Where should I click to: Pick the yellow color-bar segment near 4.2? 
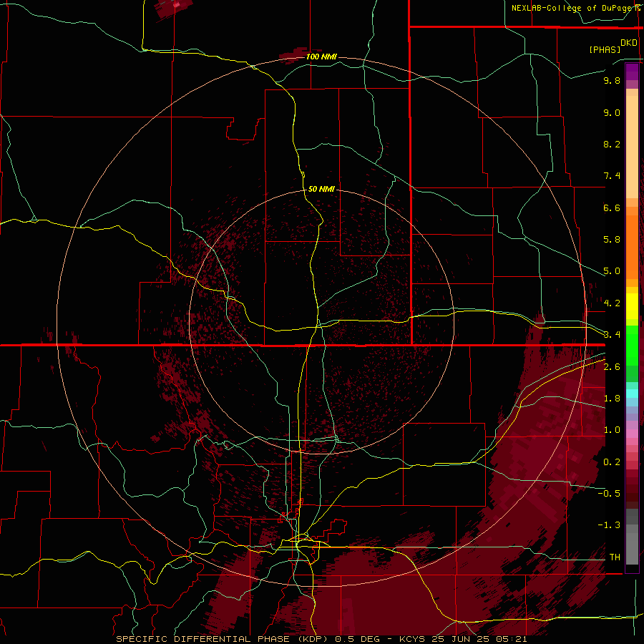632,306
